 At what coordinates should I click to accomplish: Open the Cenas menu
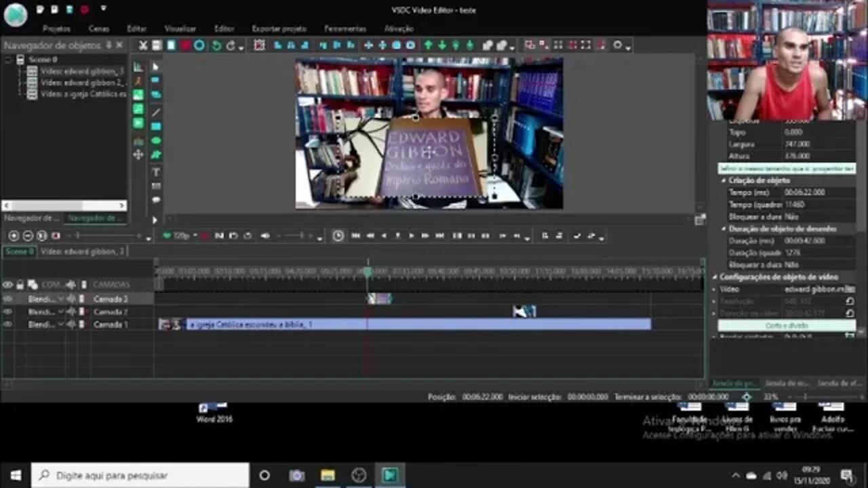click(x=99, y=29)
